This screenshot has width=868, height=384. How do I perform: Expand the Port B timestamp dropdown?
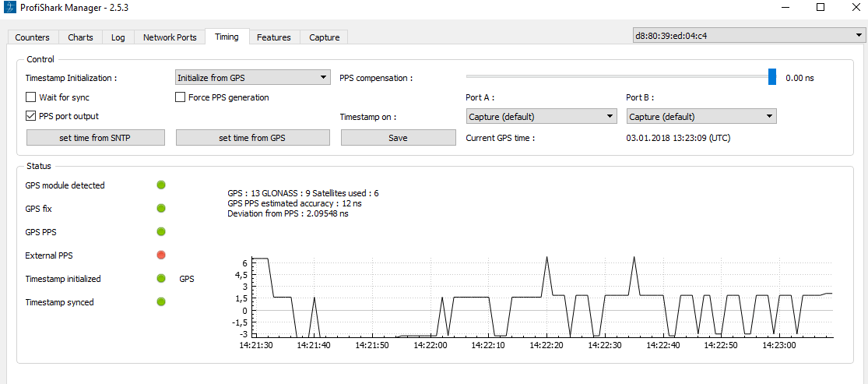(701, 117)
